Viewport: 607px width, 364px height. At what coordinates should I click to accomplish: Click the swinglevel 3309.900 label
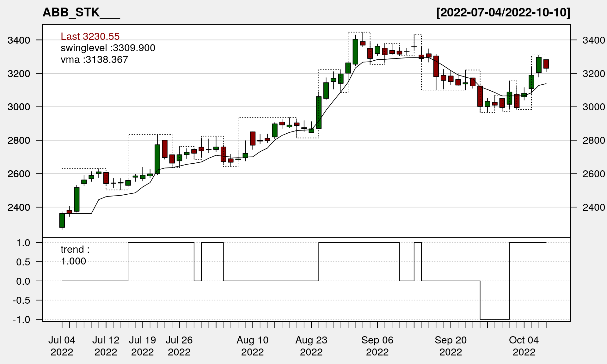pos(108,48)
